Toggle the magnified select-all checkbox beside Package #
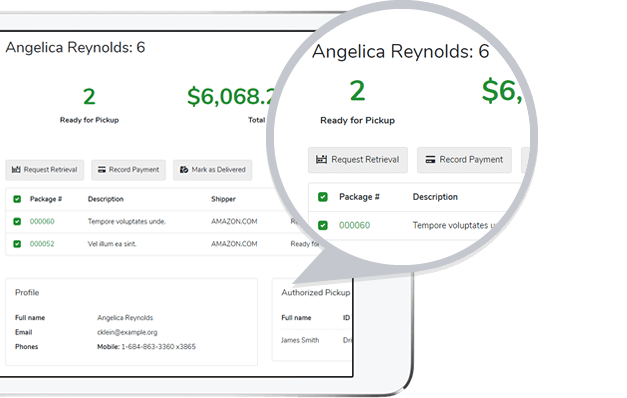Image resolution: width=627 pixels, height=398 pixels. [323, 197]
